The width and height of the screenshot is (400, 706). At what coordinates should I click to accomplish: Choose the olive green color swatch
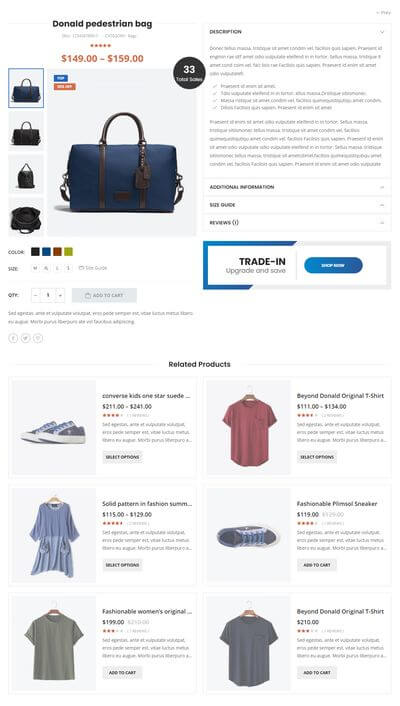[68, 252]
